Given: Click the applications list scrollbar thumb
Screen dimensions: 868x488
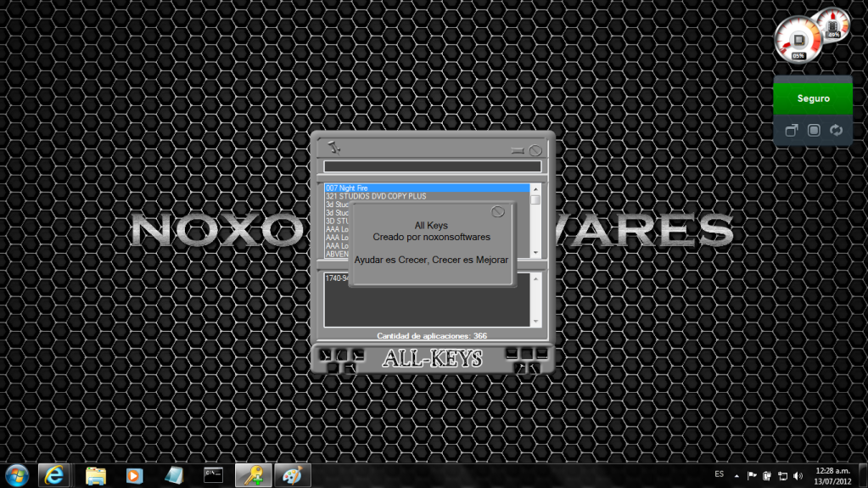Looking at the screenshot, I should tap(535, 199).
